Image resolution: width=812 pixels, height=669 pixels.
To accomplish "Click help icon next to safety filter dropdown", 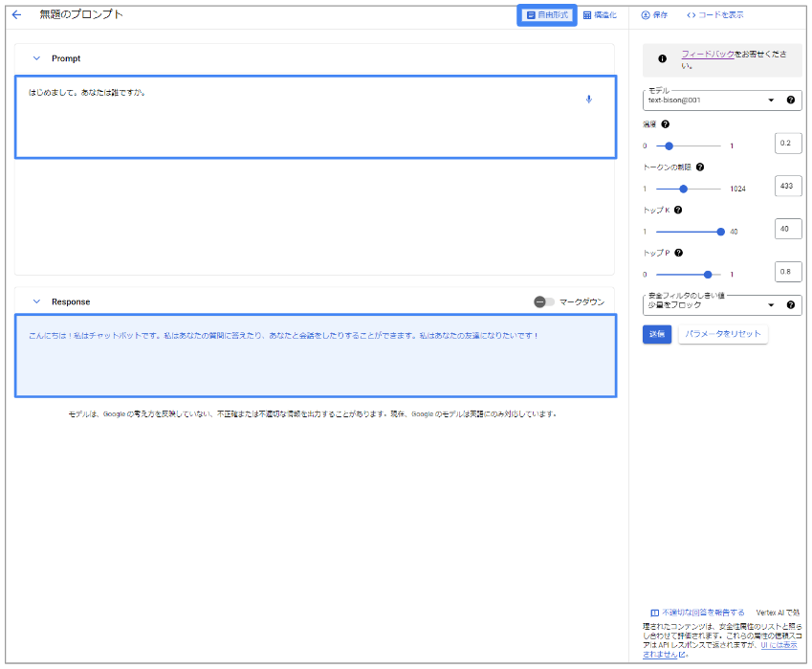I will [791, 304].
